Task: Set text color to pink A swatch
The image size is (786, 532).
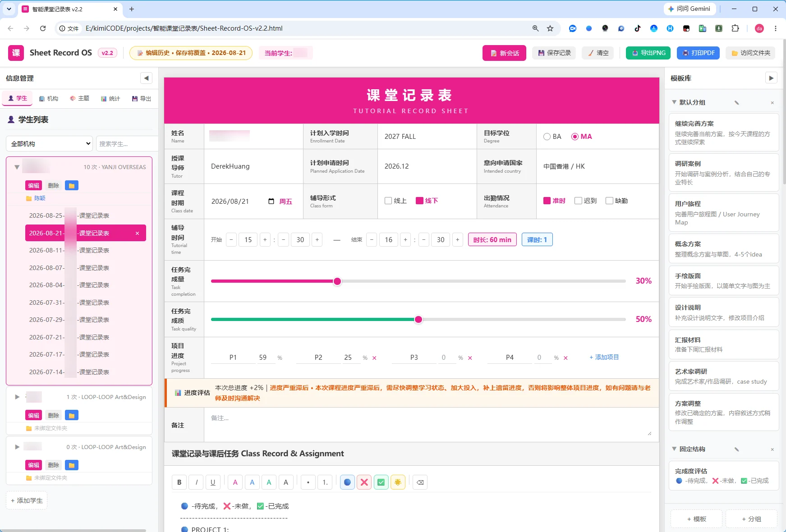Action: click(x=235, y=482)
